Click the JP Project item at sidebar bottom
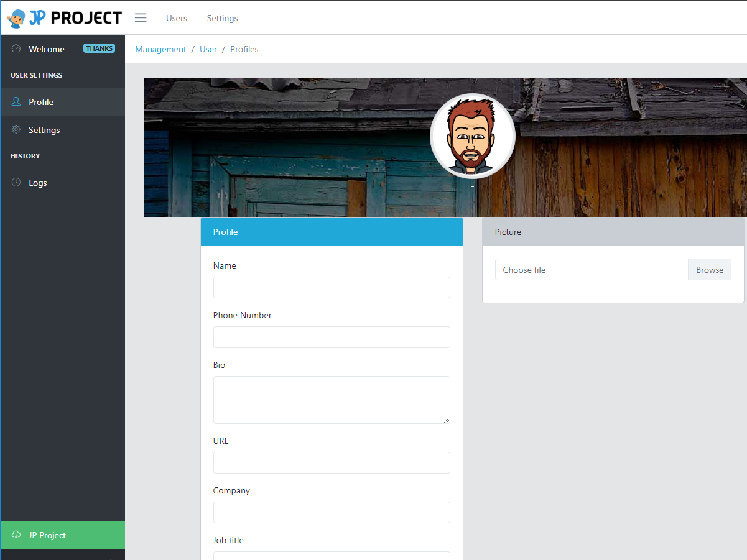 47,535
